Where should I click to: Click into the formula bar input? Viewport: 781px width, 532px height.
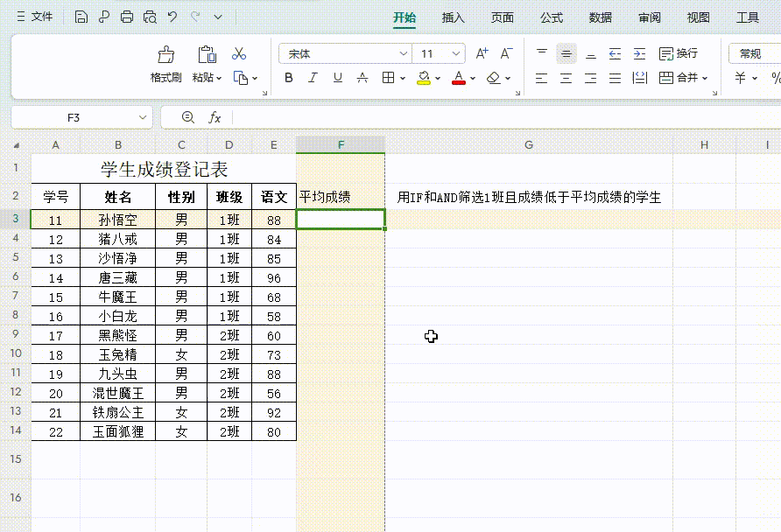(505, 117)
